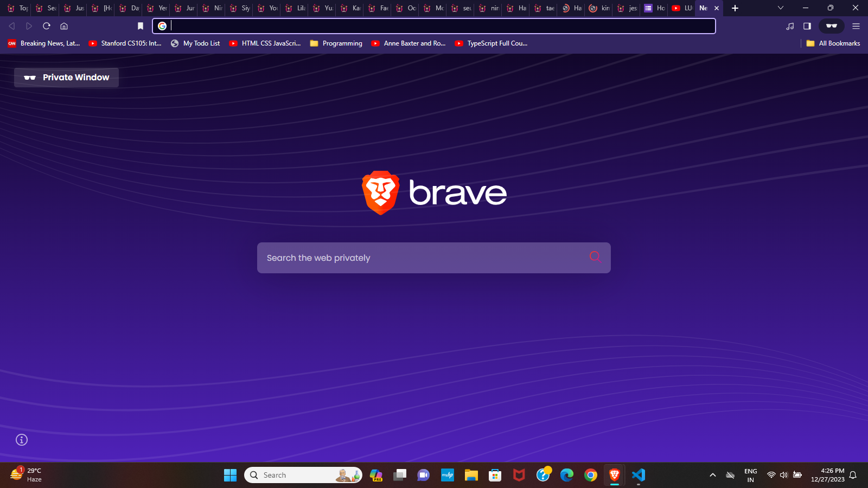This screenshot has width=868, height=488.
Task: Open TypeScript Full Course bookmark
Action: [491, 43]
